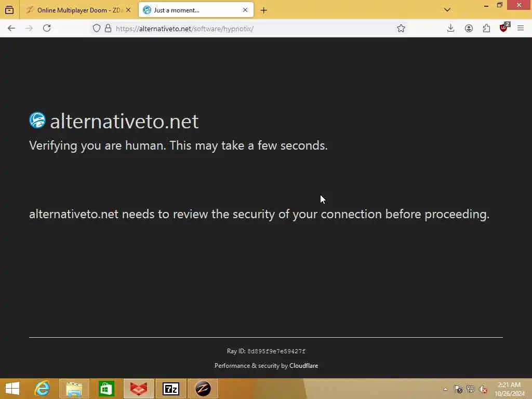Open Action Center flag icon
The width and height of the screenshot is (532, 399).
point(458,389)
